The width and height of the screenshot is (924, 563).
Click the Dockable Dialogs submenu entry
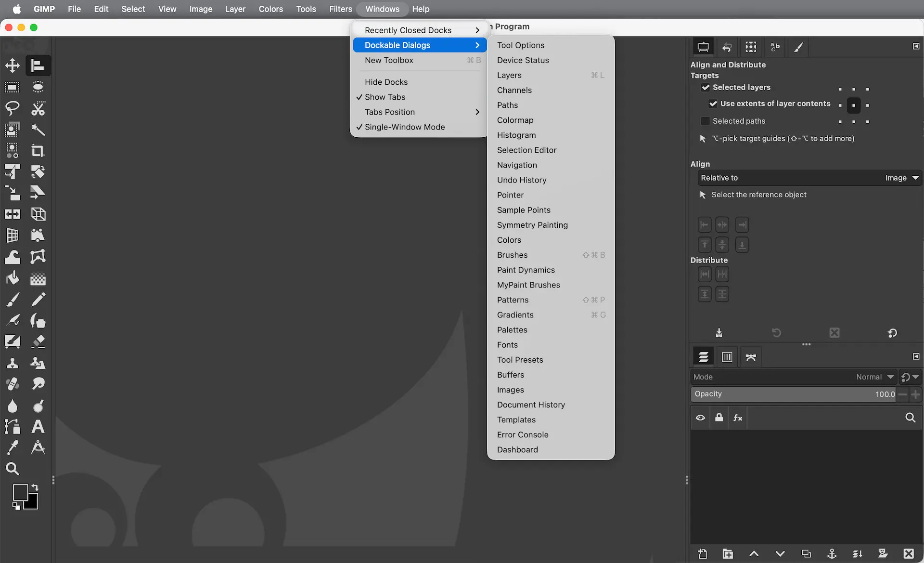(x=419, y=45)
